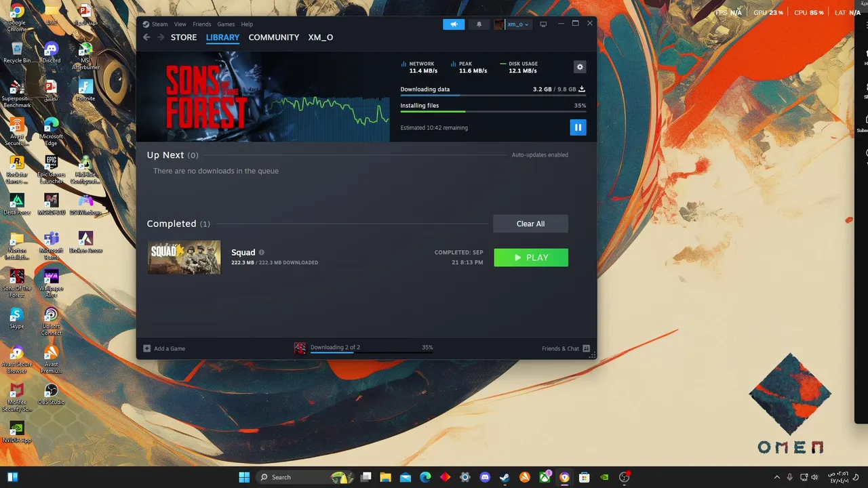This screenshot has height=488, width=868.
Task: Click Clear All completed downloads
Action: click(530, 224)
